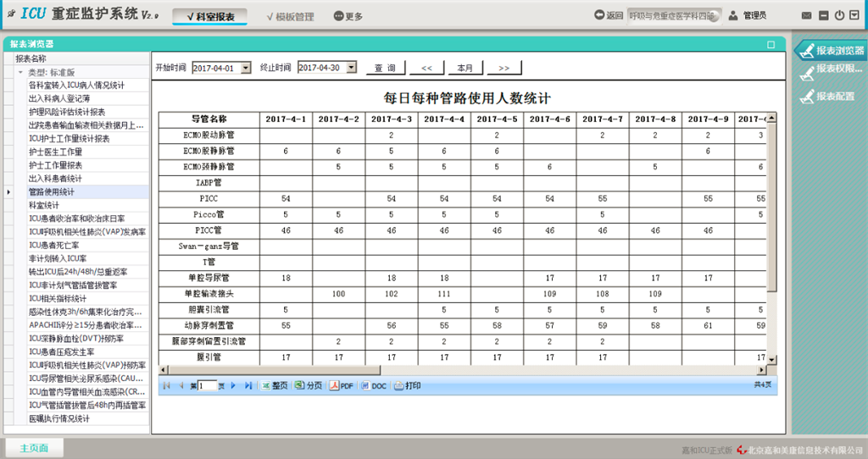The width and height of the screenshot is (868, 459).
Task: Go to the next report page arrow
Action: pos(233,385)
